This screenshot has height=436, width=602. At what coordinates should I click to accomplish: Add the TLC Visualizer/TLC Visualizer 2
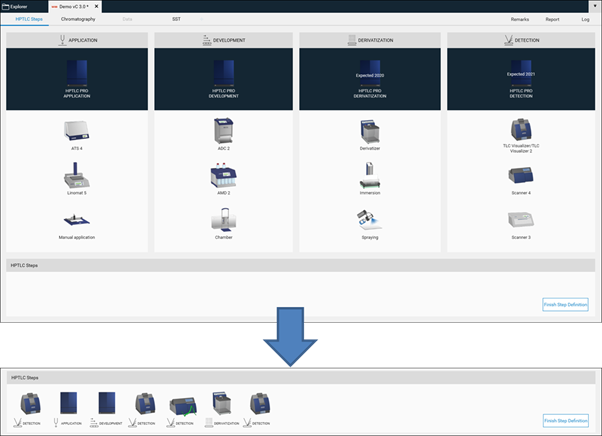(x=521, y=135)
